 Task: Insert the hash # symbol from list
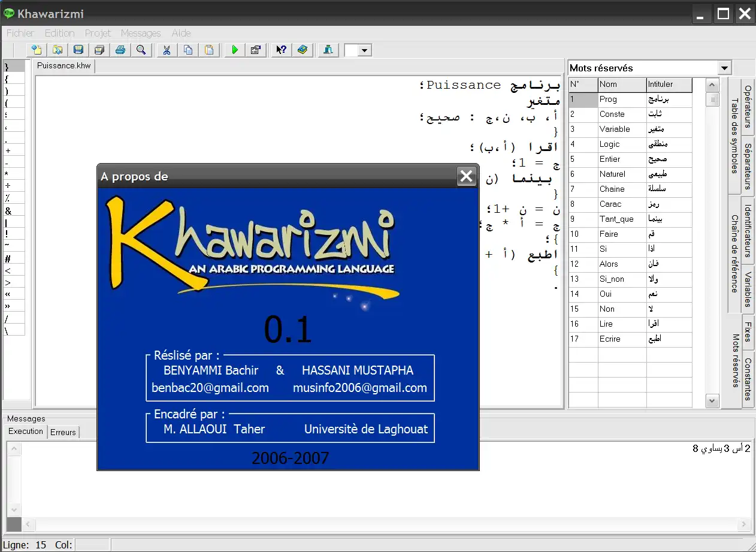point(14,258)
